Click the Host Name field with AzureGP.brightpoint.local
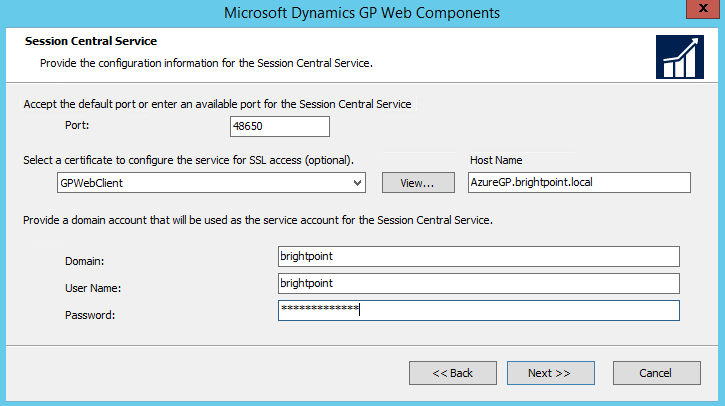The image size is (725, 406). (x=579, y=182)
